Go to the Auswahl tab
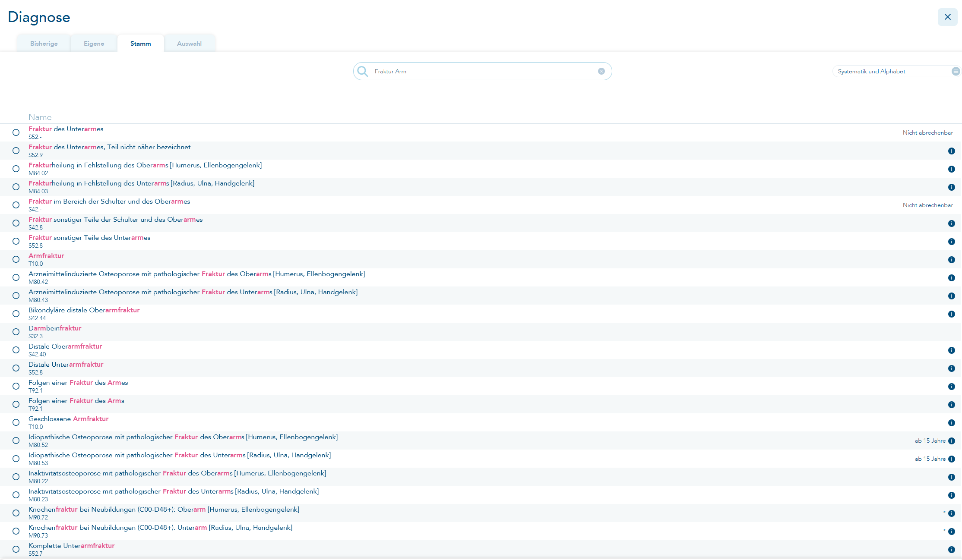The width and height of the screenshot is (962, 560). (x=189, y=44)
